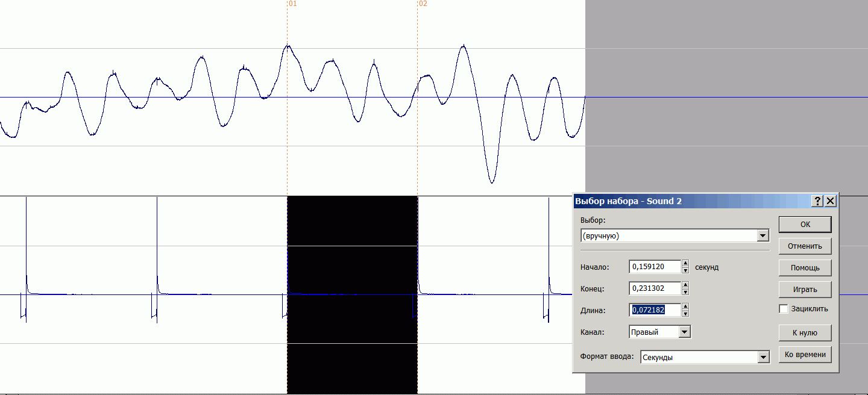Screen dimensions: 868x395
Task: Select marker 01 on the timeline
Action: pos(292,4)
